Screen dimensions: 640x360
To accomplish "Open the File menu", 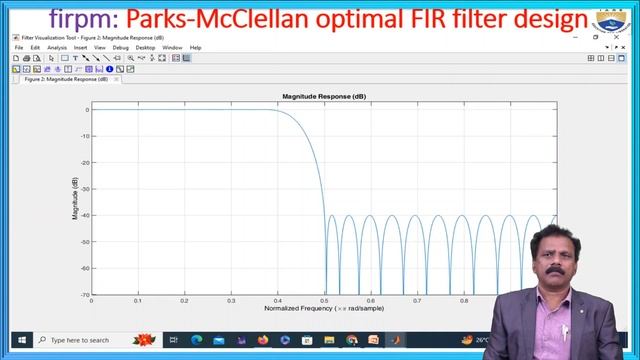I will [x=19, y=48].
